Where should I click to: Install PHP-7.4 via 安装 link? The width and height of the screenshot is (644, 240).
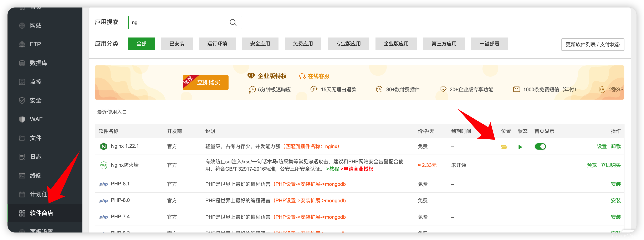pos(615,217)
